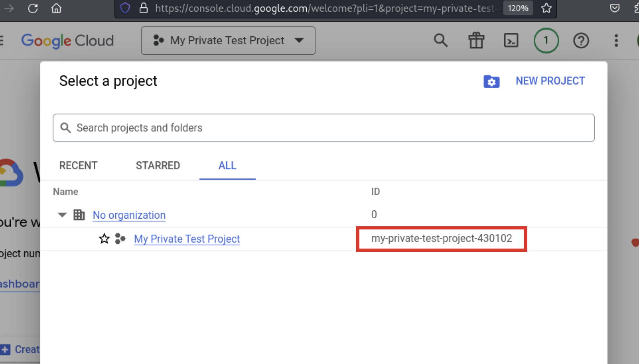Viewport: 639px width, 364px height.
Task: Click the browser home icon
Action: [56, 8]
